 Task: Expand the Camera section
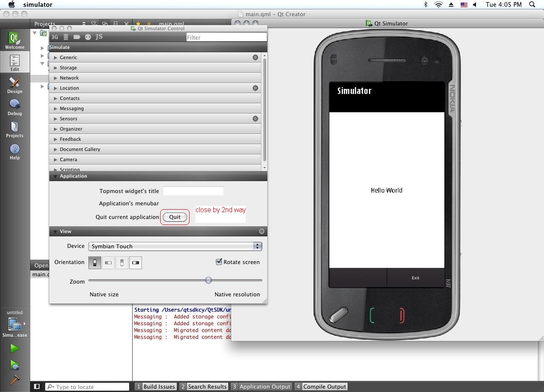coord(155,159)
